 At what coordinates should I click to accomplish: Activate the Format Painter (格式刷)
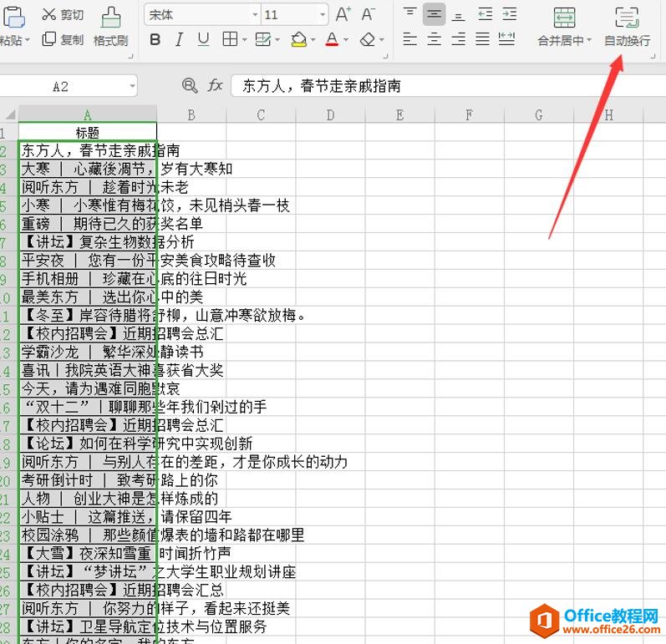pos(111,27)
